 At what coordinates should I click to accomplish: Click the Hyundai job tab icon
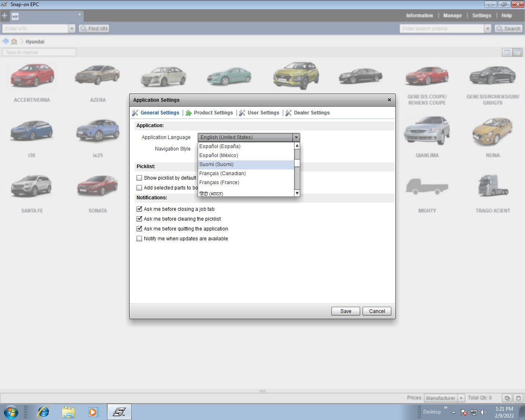[15, 17]
